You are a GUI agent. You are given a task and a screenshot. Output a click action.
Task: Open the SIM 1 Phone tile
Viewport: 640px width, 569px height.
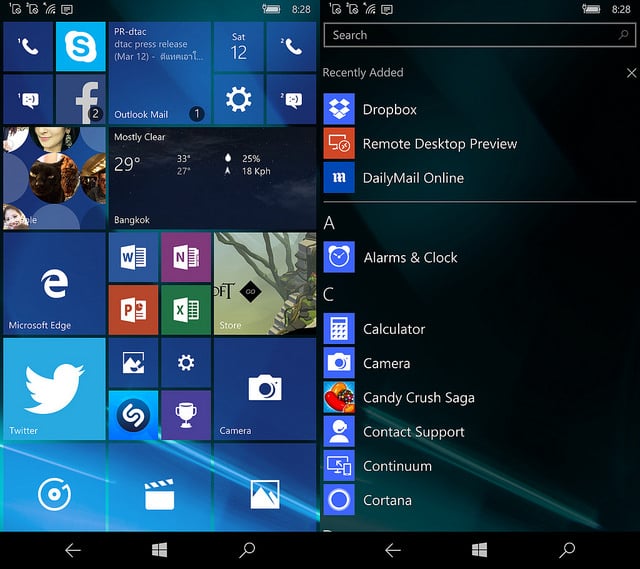click(28, 47)
